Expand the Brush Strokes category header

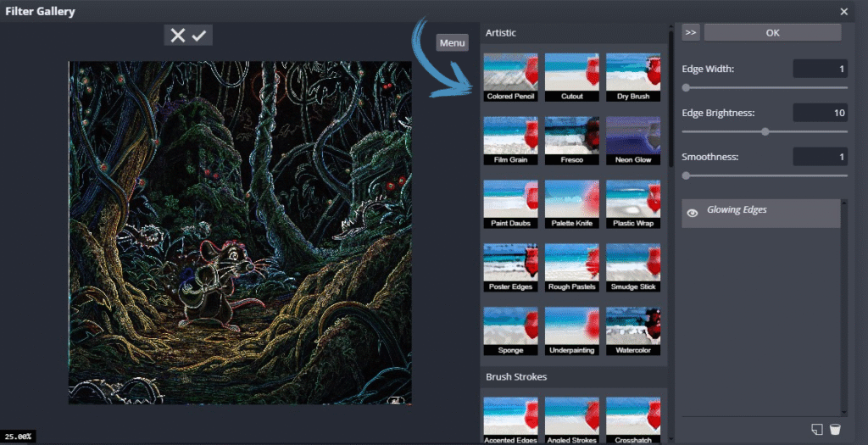(x=516, y=376)
